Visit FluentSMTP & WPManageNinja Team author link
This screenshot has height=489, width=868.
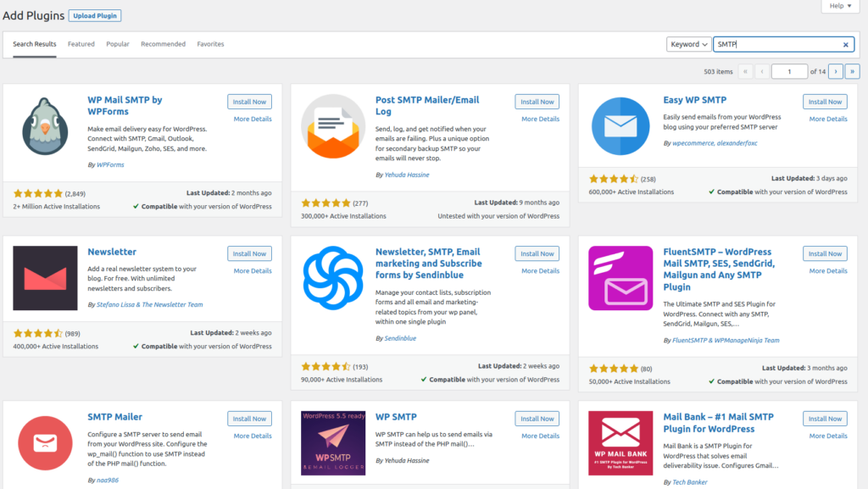[726, 341]
